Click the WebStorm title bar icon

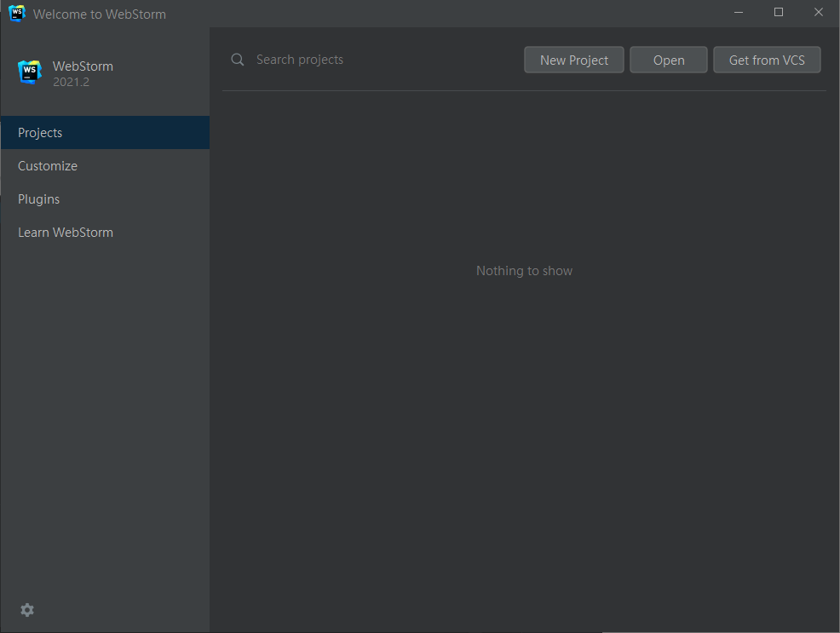17,14
